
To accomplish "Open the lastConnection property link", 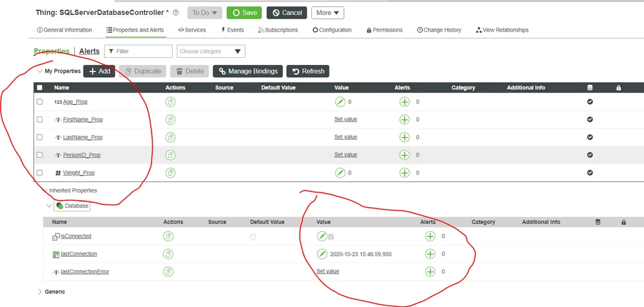I will (x=79, y=254).
